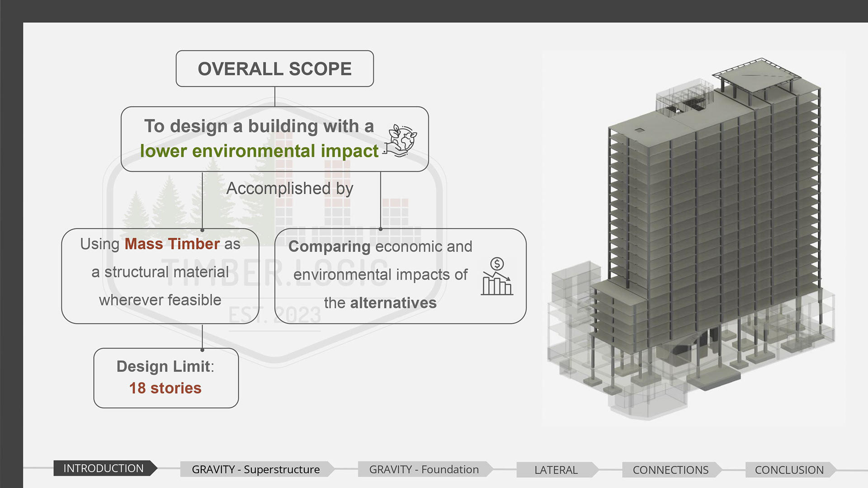The height and width of the screenshot is (488, 868).
Task: Click 'environmental impacts of' text line
Action: click(x=381, y=275)
